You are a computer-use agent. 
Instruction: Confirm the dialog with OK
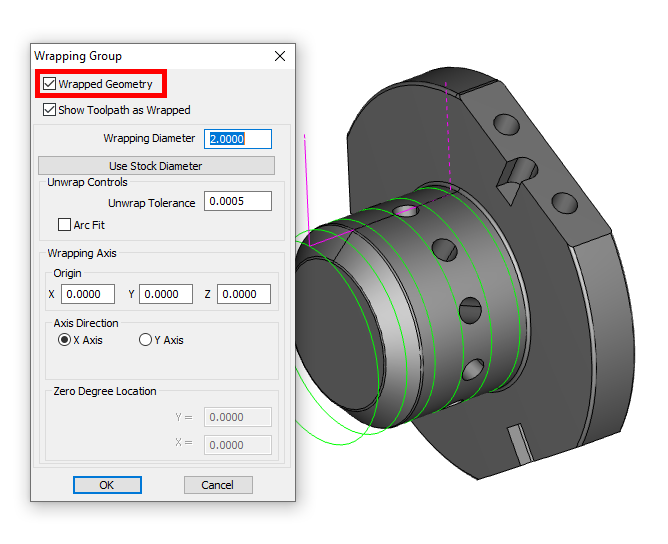tap(107, 485)
